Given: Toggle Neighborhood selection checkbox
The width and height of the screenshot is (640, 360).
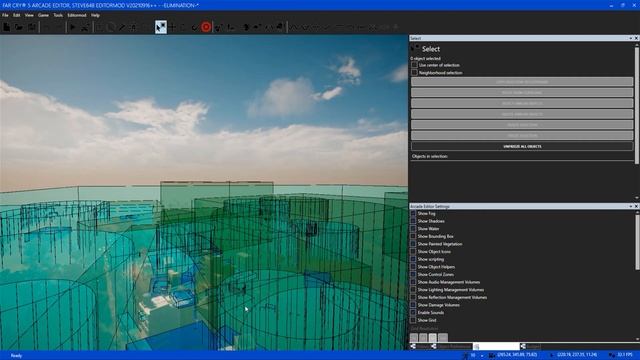Looking at the screenshot, I should click(414, 73).
